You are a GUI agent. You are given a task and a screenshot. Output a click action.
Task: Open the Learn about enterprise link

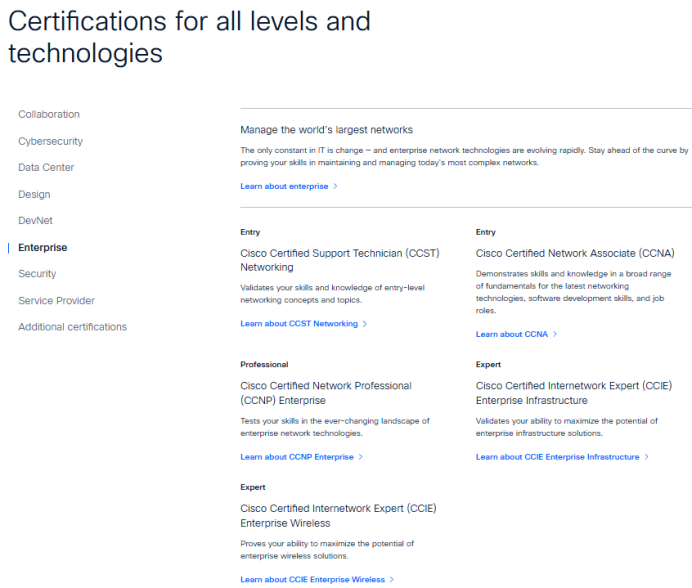pos(284,186)
